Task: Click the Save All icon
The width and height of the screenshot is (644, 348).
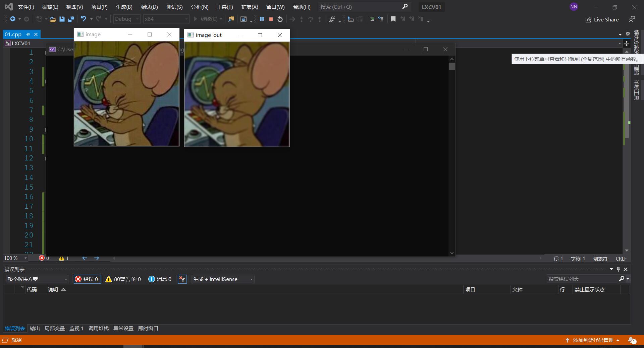Action: 71,19
